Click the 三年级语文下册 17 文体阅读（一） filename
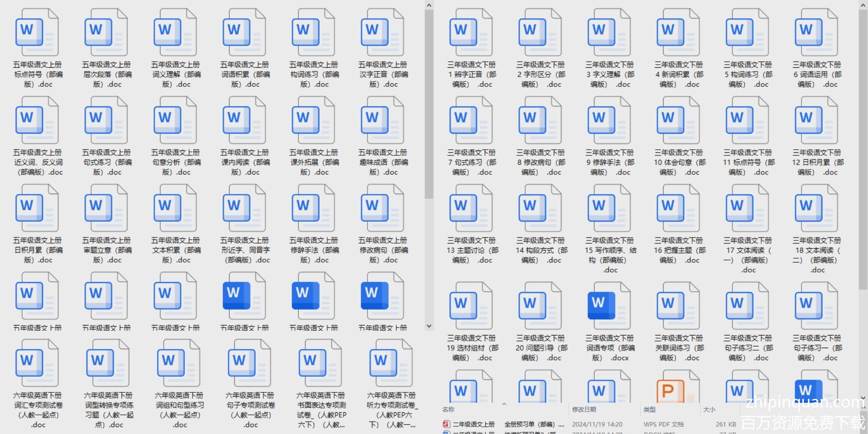 click(x=748, y=255)
